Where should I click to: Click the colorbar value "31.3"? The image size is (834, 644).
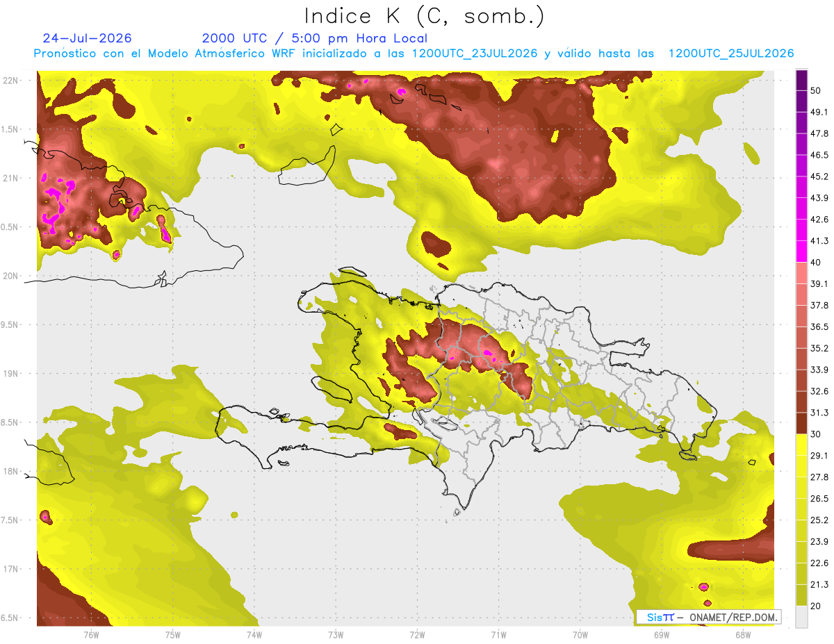tap(819, 413)
